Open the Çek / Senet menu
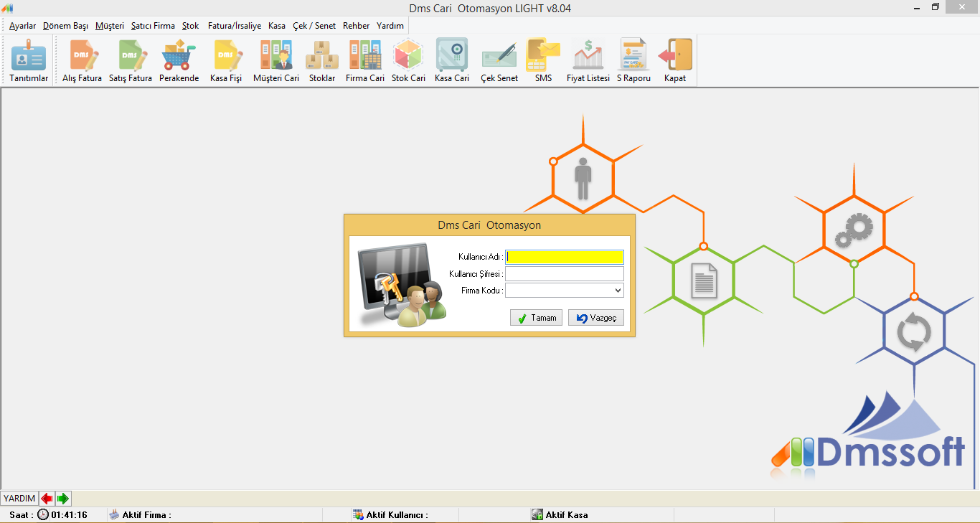 (x=314, y=26)
